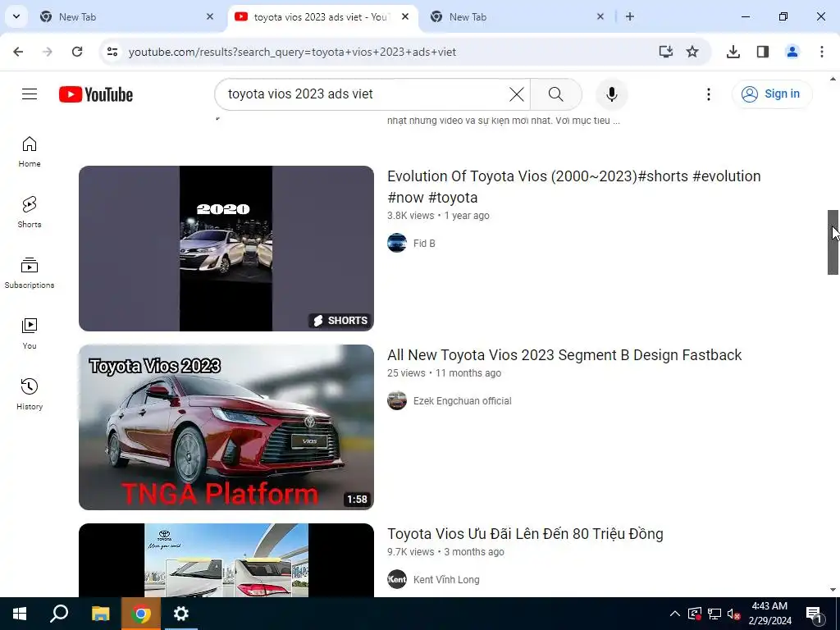Go back with browser back arrow

(x=18, y=52)
